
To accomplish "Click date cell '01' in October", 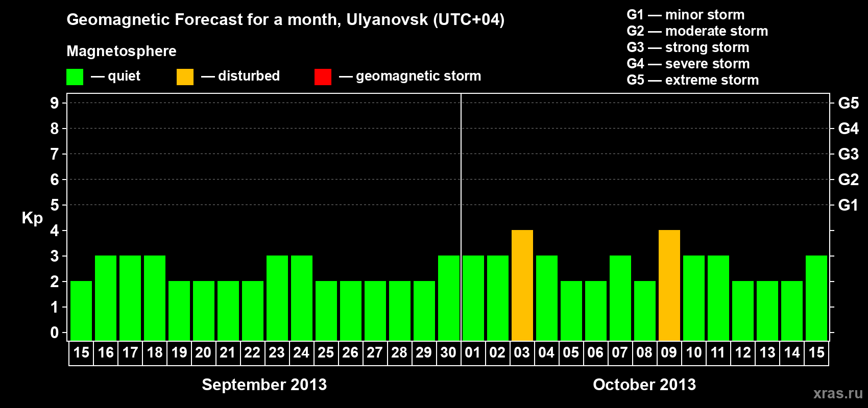I will click(x=473, y=353).
